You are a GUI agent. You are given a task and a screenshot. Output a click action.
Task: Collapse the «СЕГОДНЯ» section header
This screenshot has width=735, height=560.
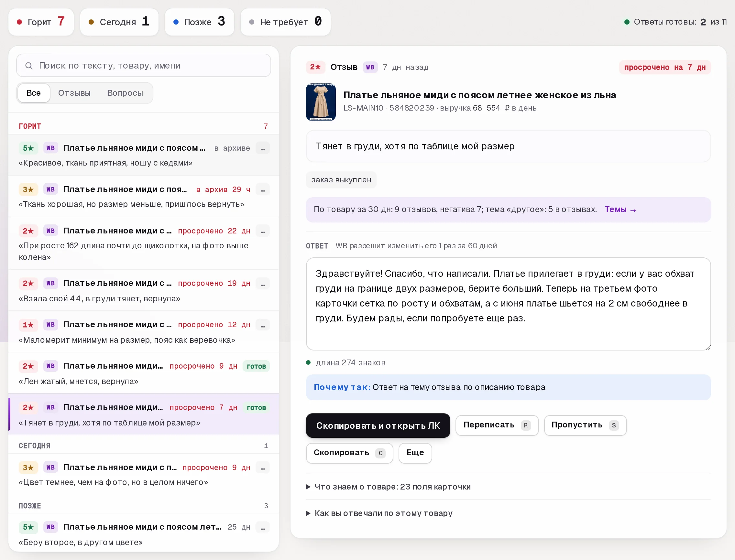point(143,446)
